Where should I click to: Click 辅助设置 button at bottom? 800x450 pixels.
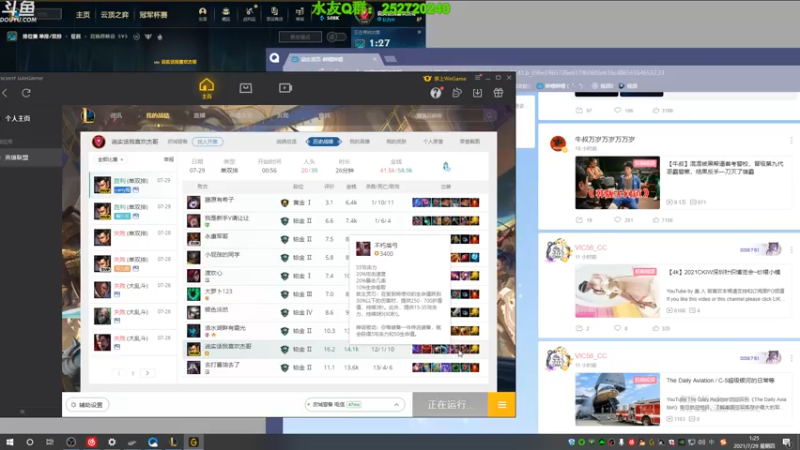click(87, 405)
